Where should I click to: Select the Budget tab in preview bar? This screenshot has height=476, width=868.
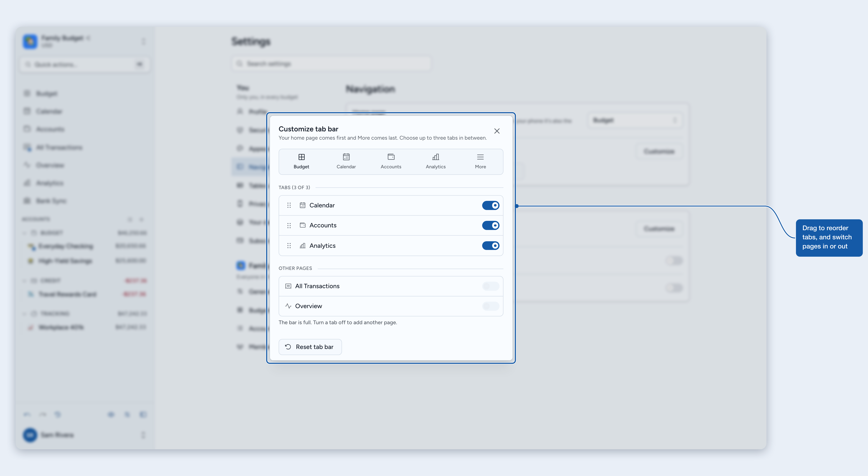(301, 162)
